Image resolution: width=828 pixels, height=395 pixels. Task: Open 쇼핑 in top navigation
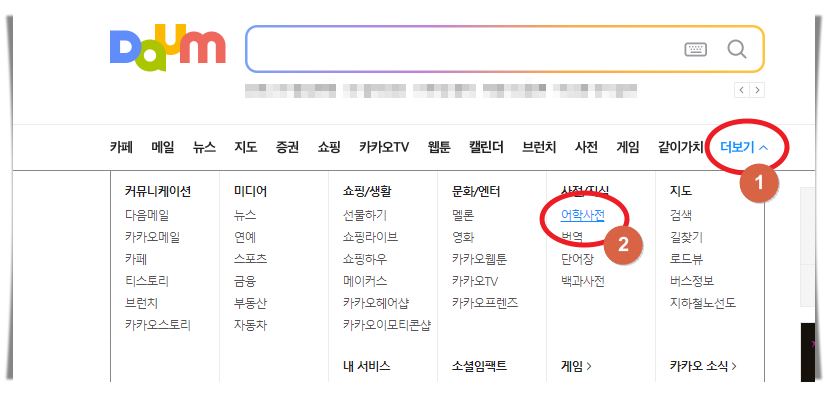[x=329, y=147]
